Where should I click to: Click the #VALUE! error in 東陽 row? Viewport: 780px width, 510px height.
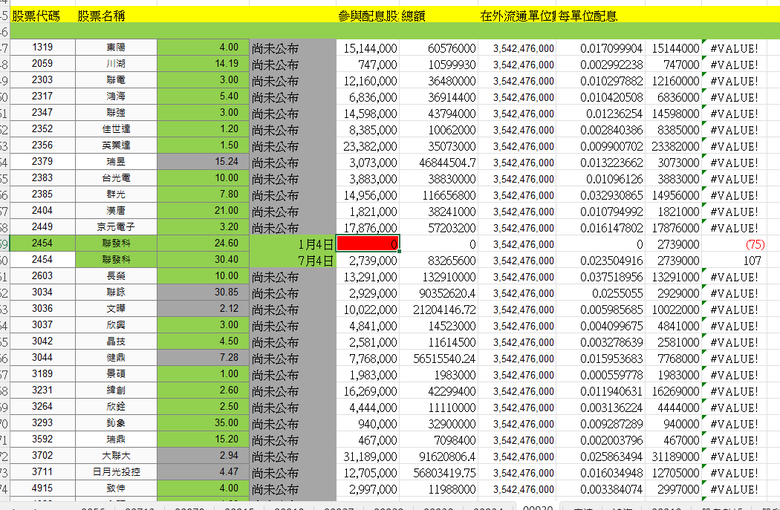(734, 48)
